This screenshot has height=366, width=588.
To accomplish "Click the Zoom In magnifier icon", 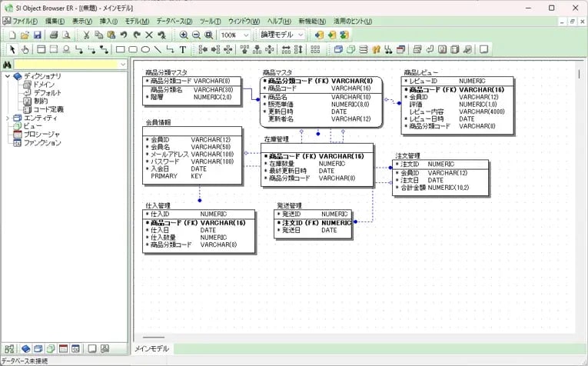I will coord(184,35).
